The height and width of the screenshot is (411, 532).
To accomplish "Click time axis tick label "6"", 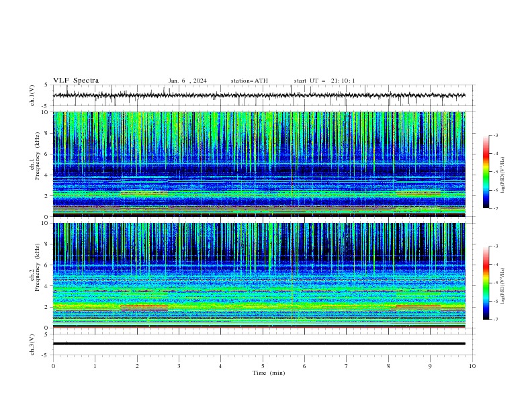I will click(304, 366).
